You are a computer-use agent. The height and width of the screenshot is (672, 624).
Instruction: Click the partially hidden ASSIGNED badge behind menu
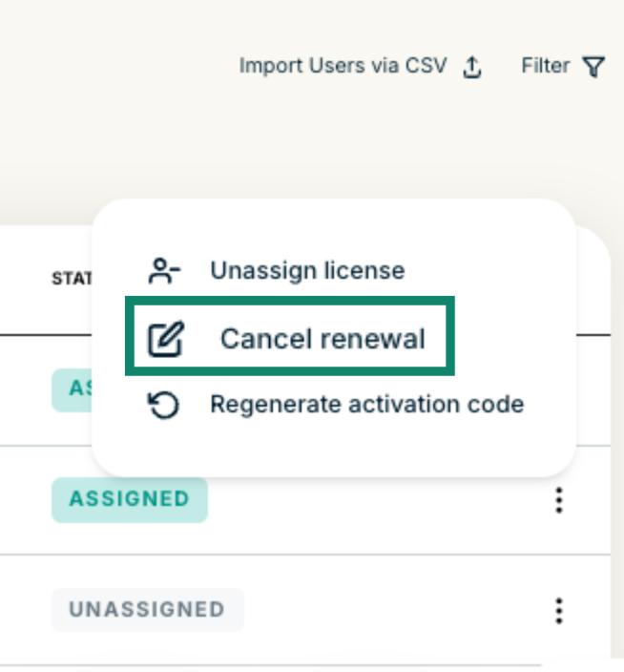coord(71,389)
